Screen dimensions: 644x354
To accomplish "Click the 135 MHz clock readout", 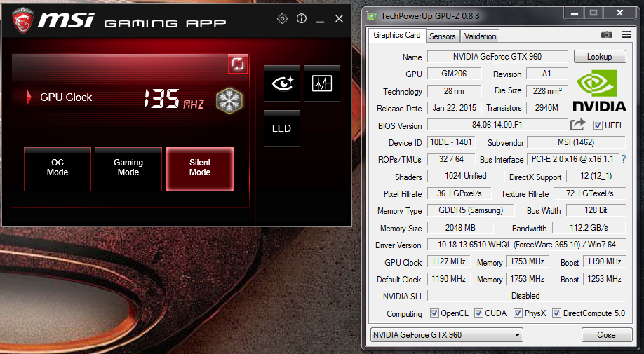I will pos(174,99).
